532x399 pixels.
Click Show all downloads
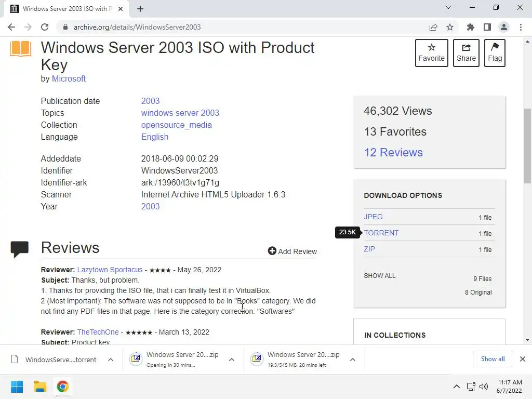(493, 359)
